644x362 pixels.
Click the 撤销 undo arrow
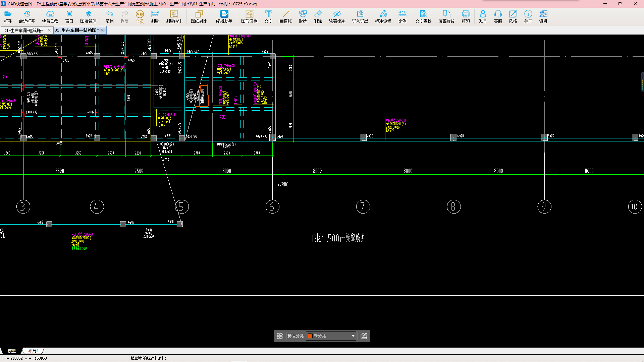click(109, 16)
